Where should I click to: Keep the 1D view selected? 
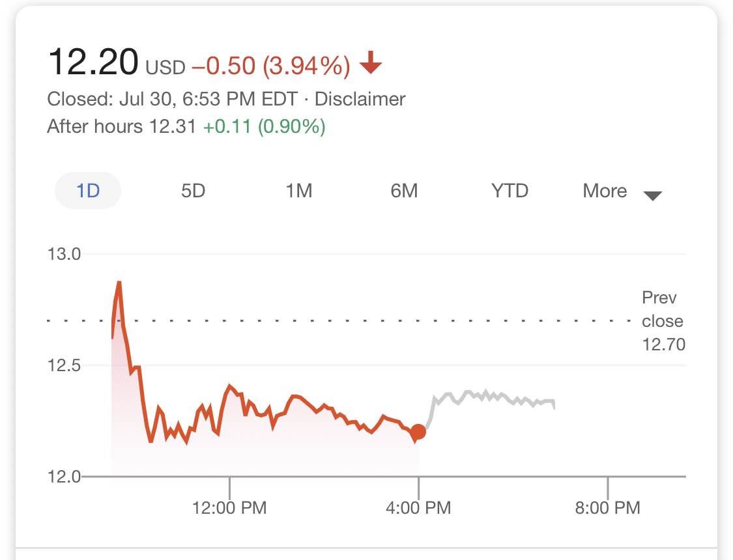click(x=87, y=191)
